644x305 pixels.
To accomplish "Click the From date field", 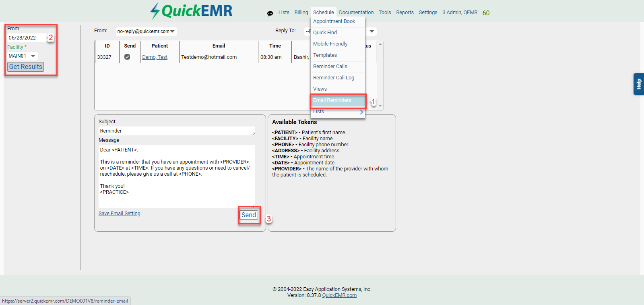I will point(26,38).
